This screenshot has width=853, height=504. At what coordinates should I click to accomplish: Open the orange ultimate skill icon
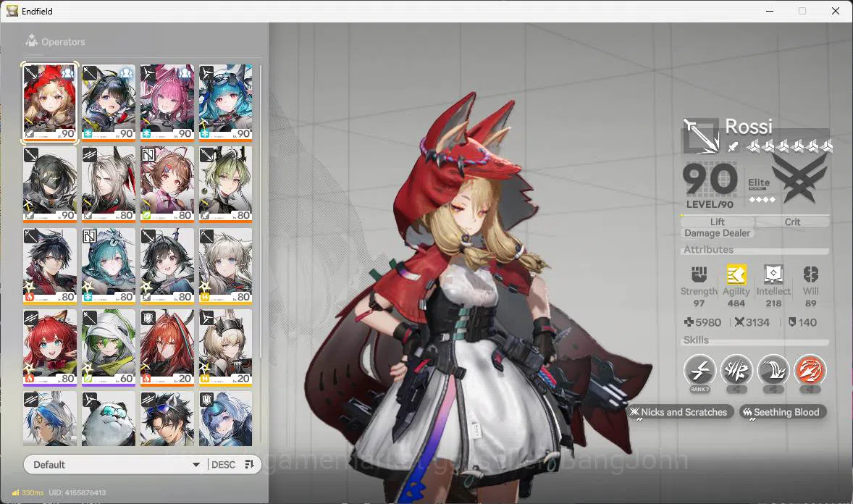(810, 371)
